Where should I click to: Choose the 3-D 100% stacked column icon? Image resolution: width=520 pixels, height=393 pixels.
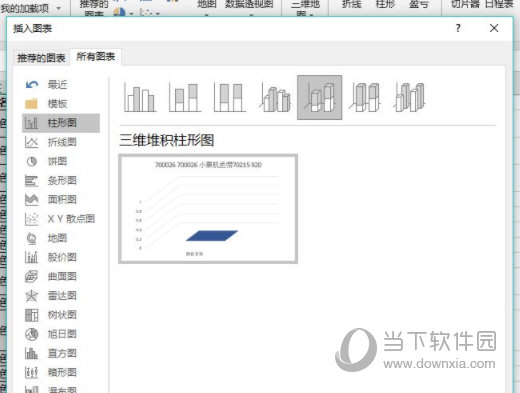point(364,97)
